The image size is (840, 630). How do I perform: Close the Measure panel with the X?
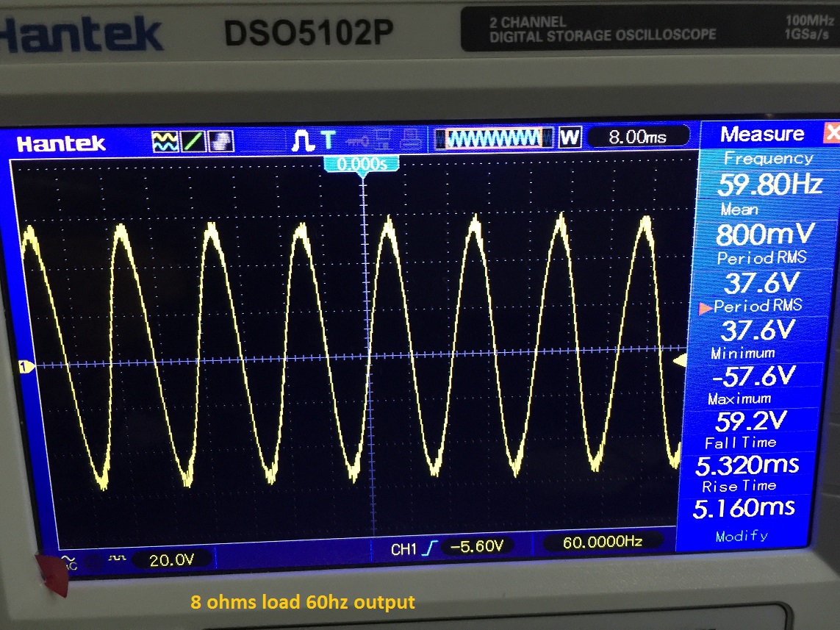[831, 133]
